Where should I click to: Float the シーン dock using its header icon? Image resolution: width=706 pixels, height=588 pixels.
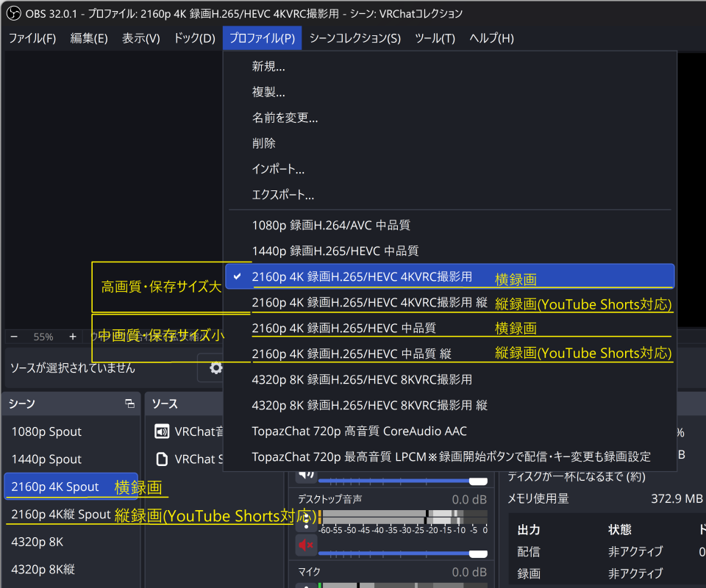tap(129, 404)
